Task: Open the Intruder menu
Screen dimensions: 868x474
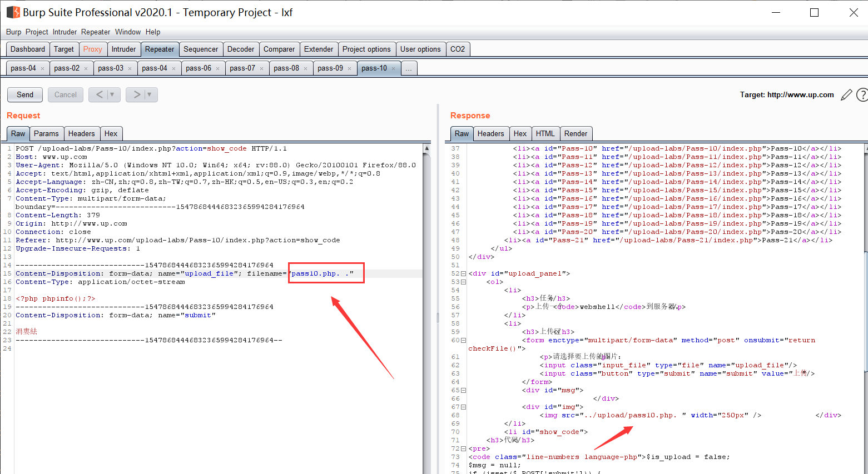Action: (x=65, y=32)
